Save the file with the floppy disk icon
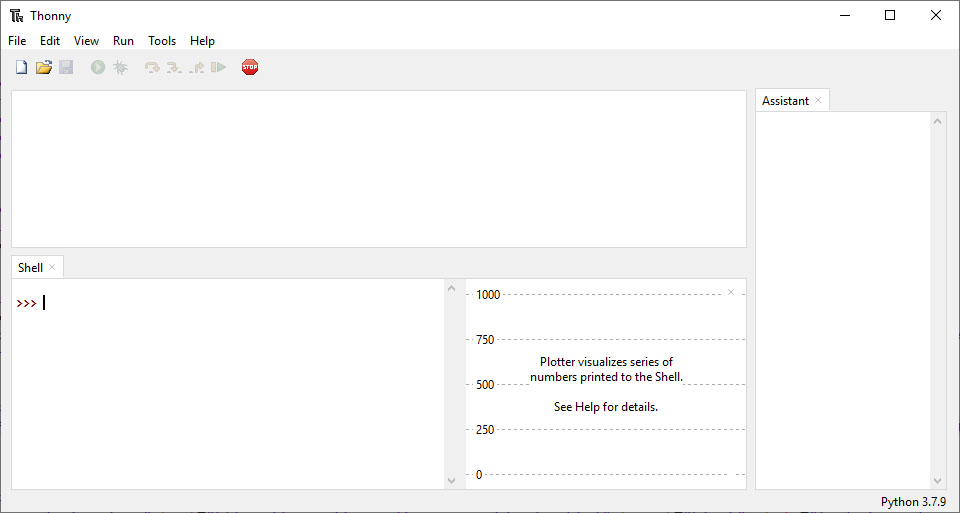The image size is (960, 513). 66,67
